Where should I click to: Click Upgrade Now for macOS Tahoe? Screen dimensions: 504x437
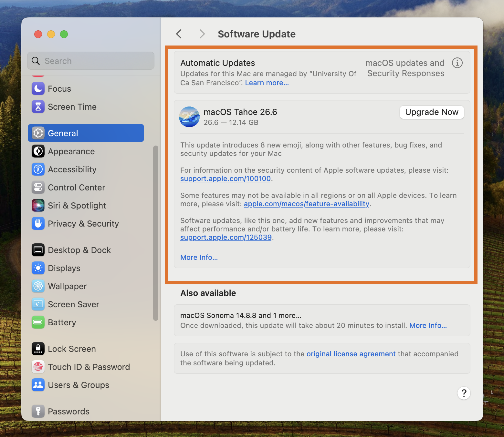(432, 112)
